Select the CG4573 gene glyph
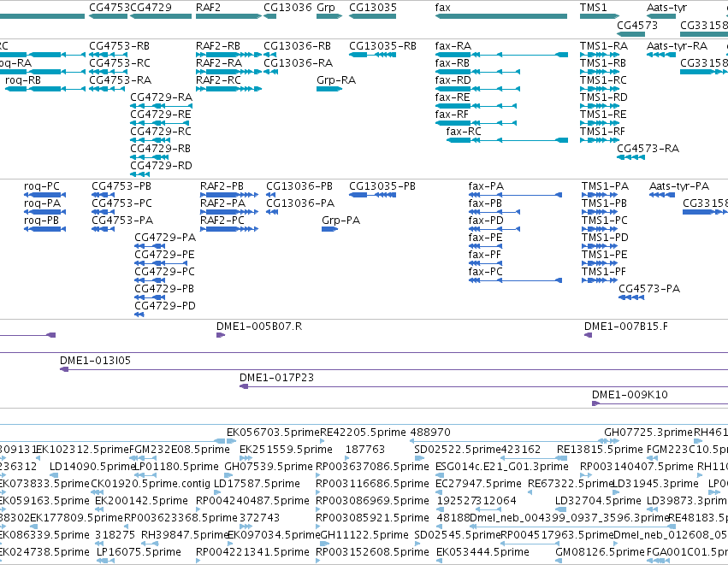The width and height of the screenshot is (728, 565). point(630,33)
